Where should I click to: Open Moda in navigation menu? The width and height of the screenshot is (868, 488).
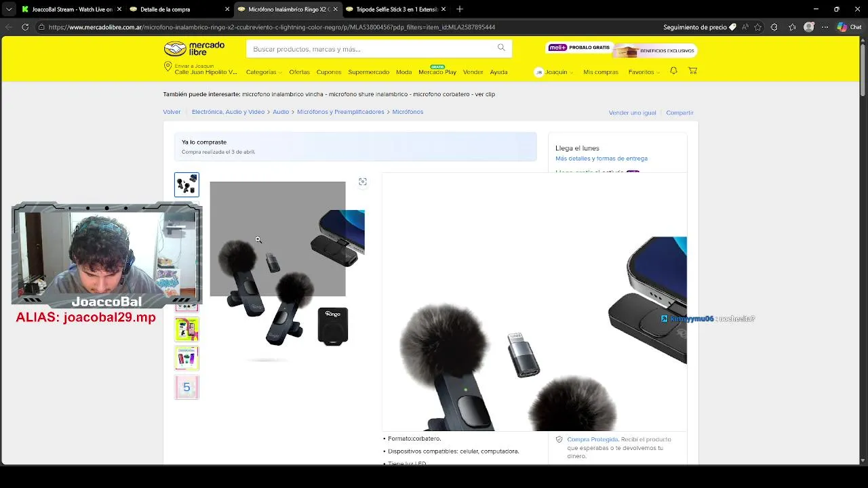[403, 72]
